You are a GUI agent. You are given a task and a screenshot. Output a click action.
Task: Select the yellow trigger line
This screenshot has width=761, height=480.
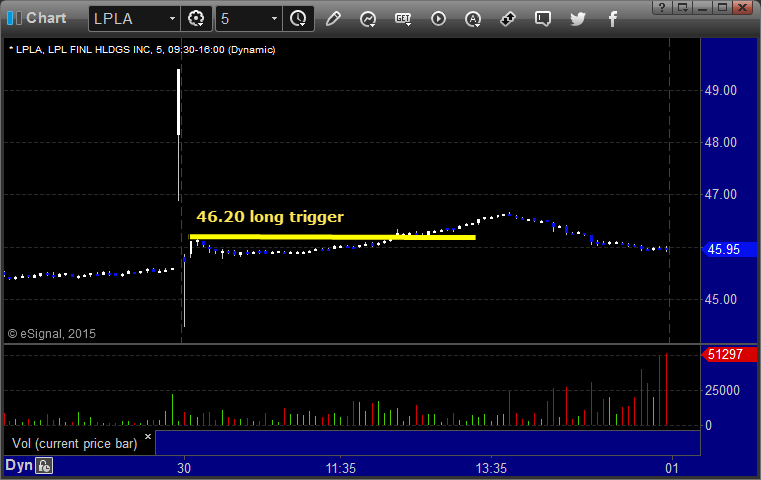[x=332, y=237]
